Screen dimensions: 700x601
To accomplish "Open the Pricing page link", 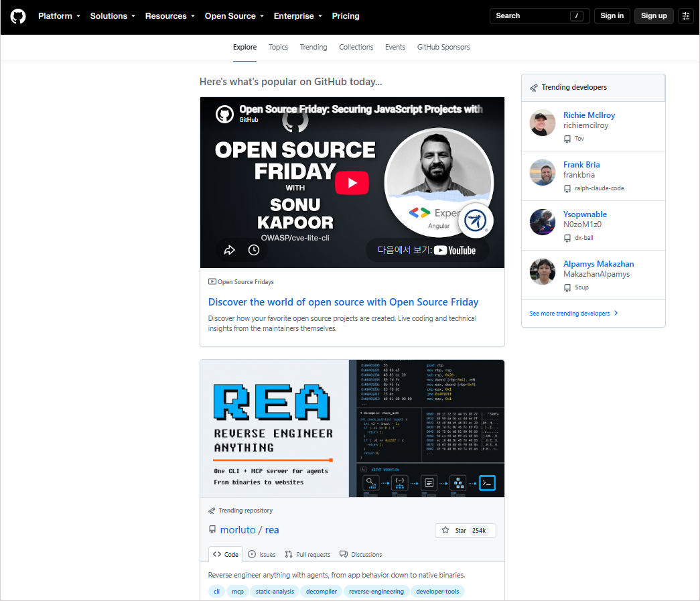I will click(x=346, y=16).
